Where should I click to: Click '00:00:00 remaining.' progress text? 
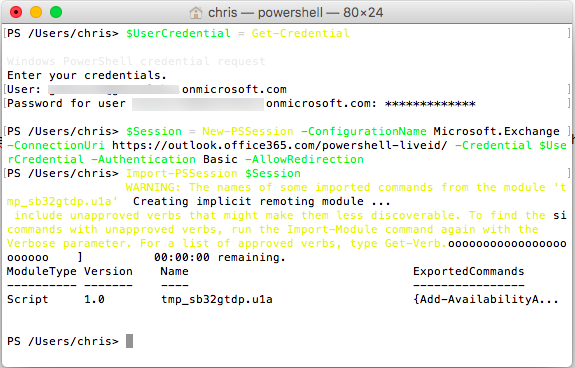[220, 257]
